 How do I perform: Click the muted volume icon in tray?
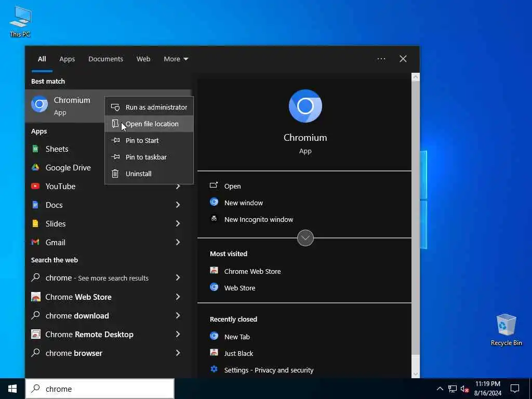pos(465,389)
